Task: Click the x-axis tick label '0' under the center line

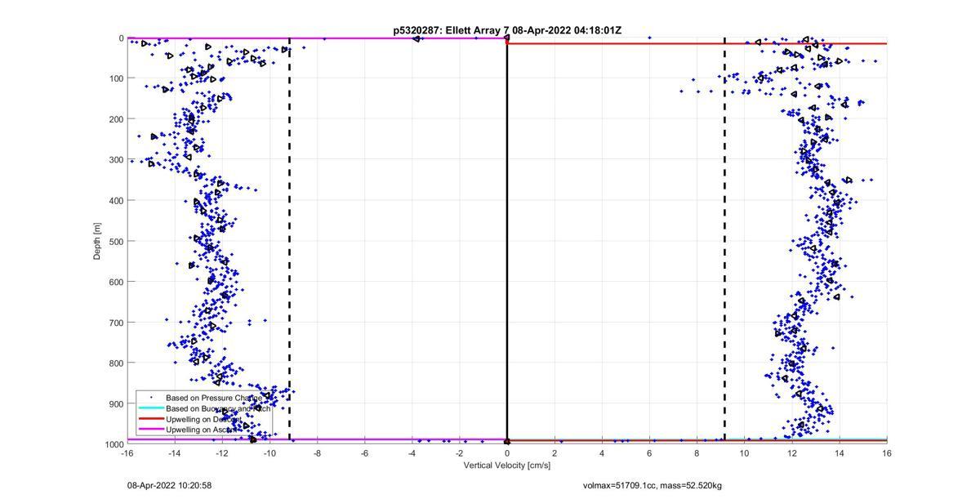Action: (507, 453)
